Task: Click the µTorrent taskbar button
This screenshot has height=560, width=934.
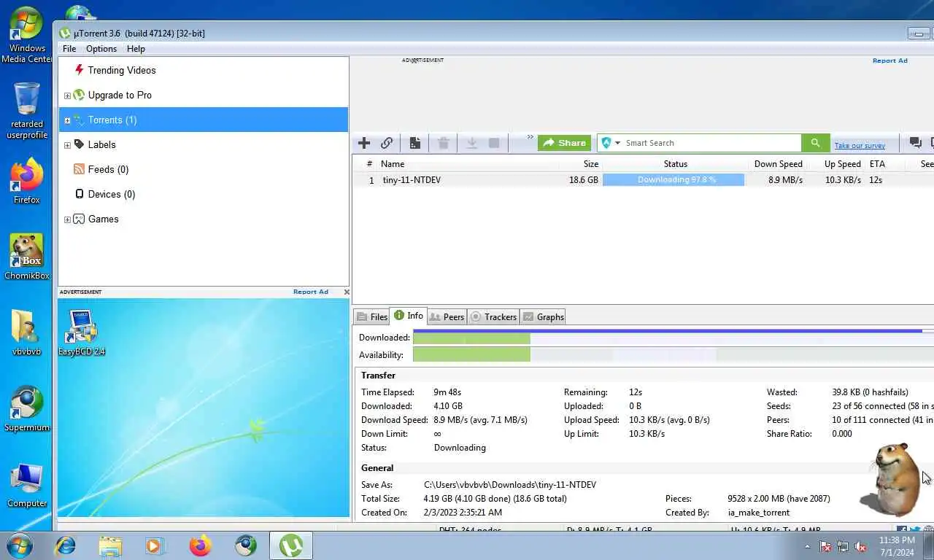Action: coord(291,545)
